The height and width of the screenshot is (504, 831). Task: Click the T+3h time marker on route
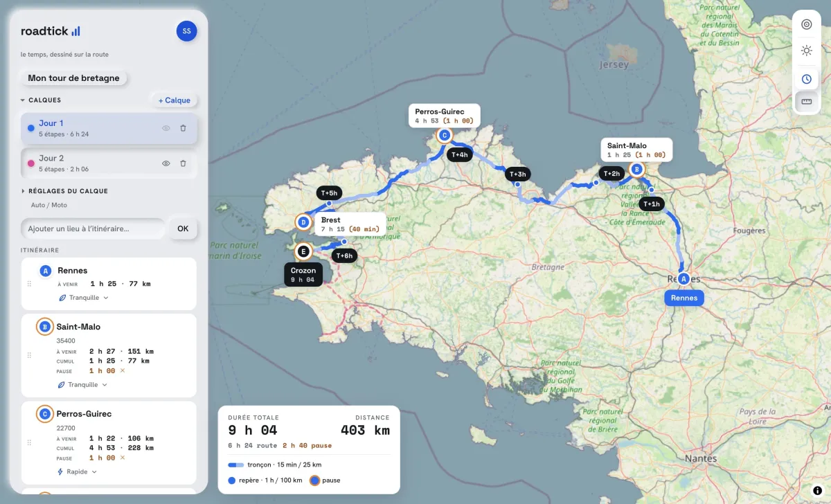click(x=517, y=174)
